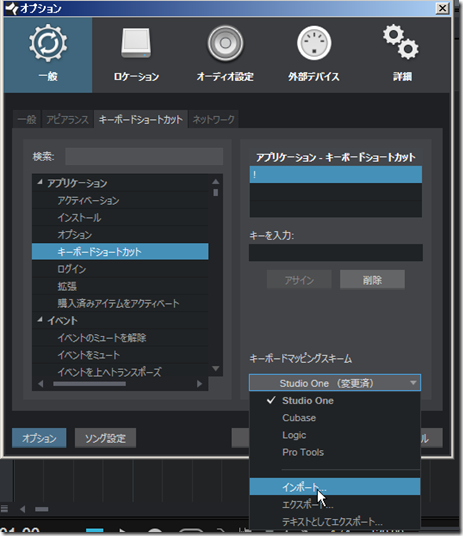This screenshot has width=463, height=536.
Task: Click the 削除 button
Action: click(x=372, y=280)
